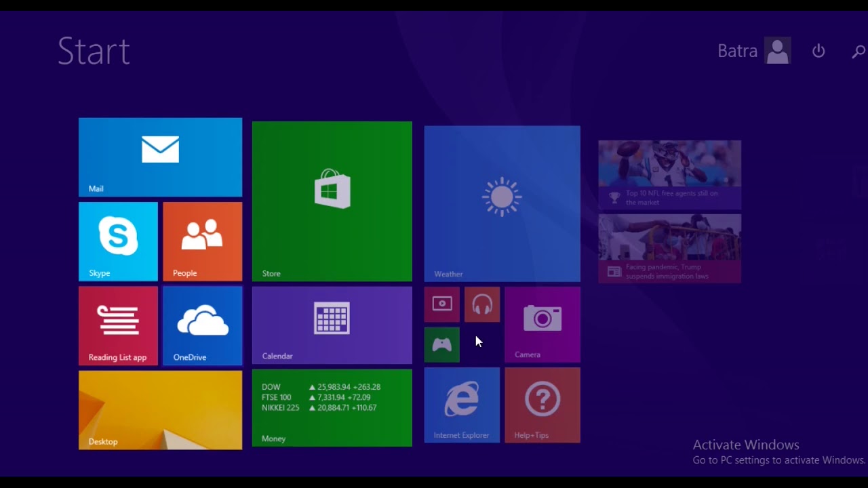Open the Money stock ticker tile

332,408
